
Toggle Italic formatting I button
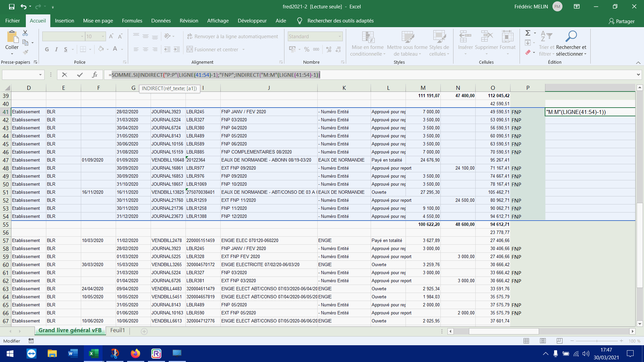56,50
